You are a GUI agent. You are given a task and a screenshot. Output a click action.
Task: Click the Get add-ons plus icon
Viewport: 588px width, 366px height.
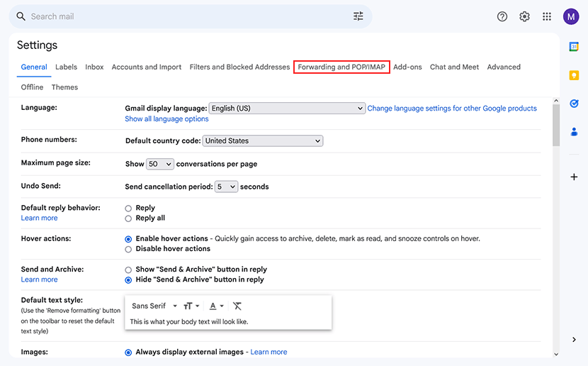pyautogui.click(x=574, y=177)
